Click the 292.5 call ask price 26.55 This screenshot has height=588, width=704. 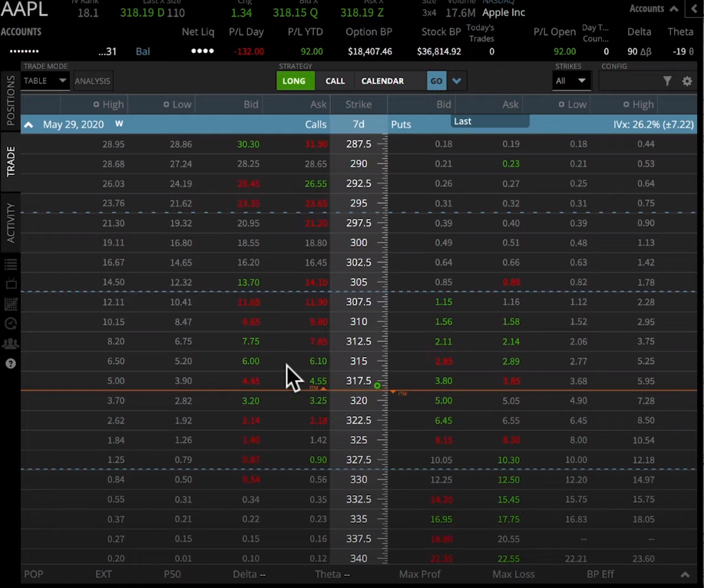(316, 183)
